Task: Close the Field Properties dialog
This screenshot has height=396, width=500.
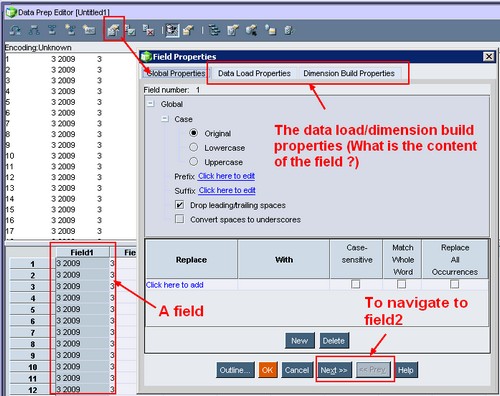Action: pyautogui.click(x=489, y=57)
